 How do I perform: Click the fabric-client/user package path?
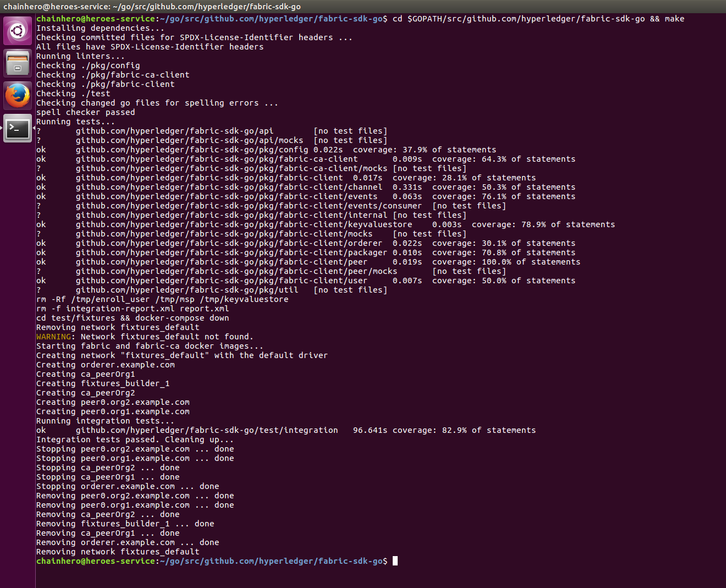tap(222, 281)
